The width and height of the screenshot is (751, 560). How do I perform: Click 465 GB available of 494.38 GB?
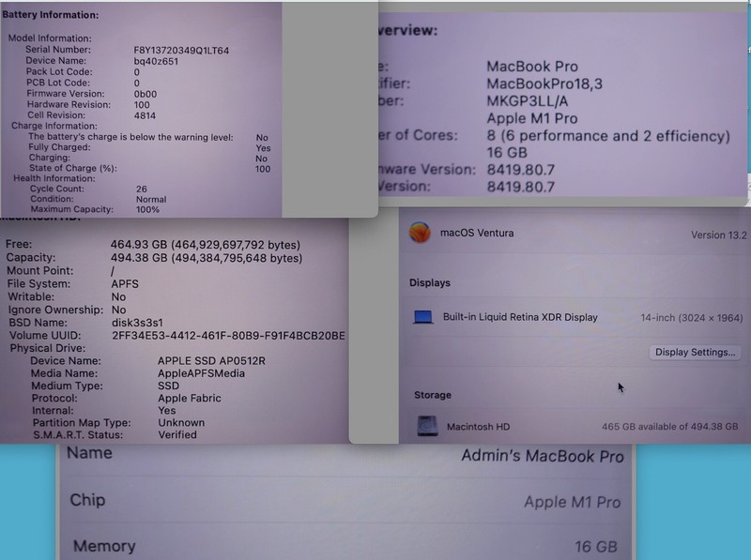669,426
